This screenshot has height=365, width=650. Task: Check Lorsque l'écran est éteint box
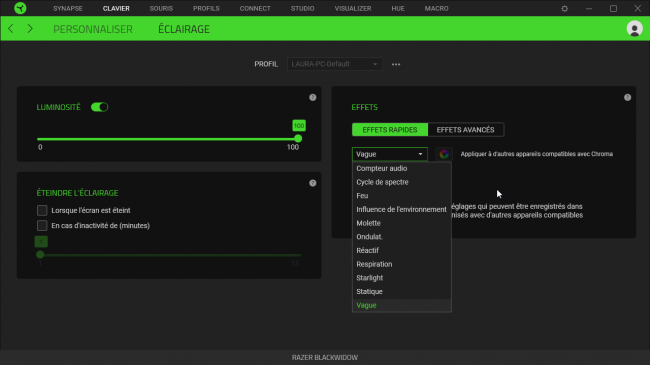tap(42, 210)
